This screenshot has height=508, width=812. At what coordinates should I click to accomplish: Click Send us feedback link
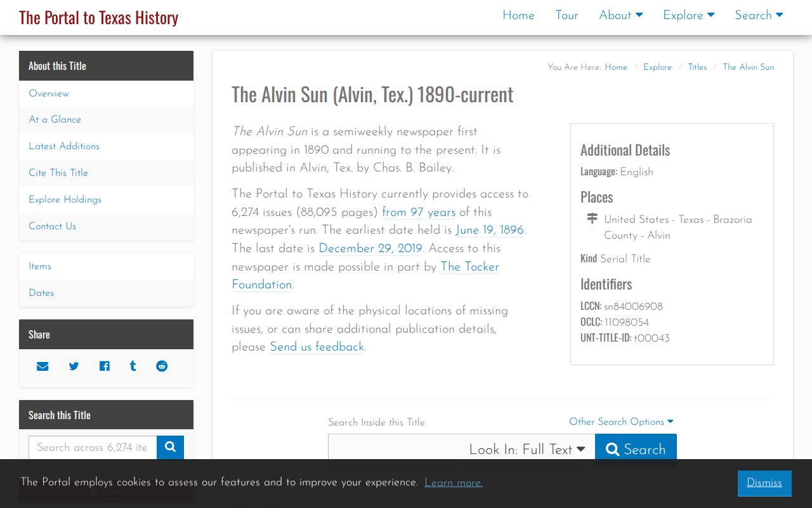click(317, 347)
